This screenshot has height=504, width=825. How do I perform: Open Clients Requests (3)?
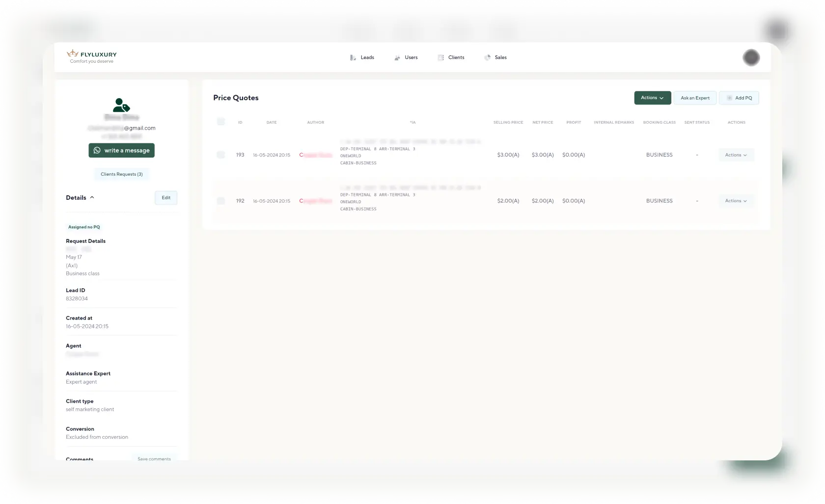point(121,174)
